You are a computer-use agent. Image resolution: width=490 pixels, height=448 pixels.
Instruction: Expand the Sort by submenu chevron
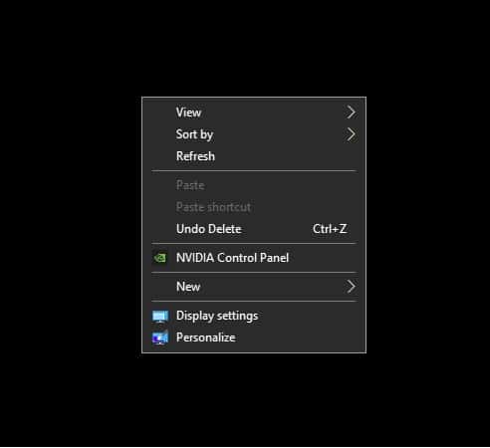pos(351,134)
